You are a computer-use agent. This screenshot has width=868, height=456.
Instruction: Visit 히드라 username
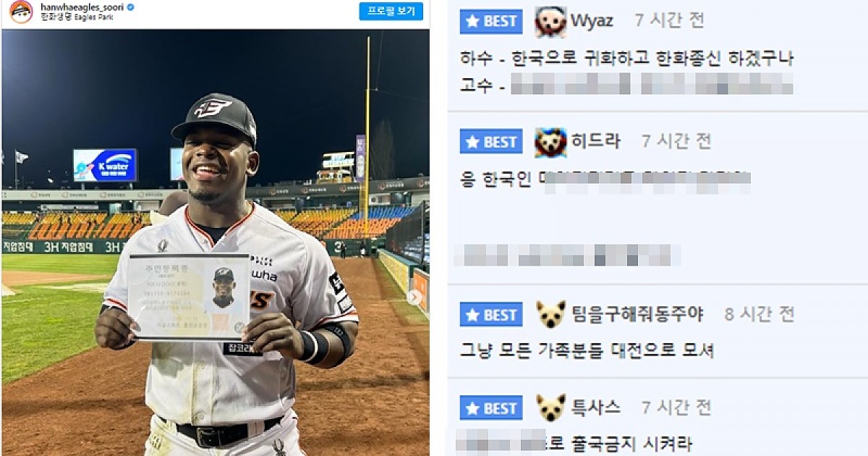(x=595, y=141)
